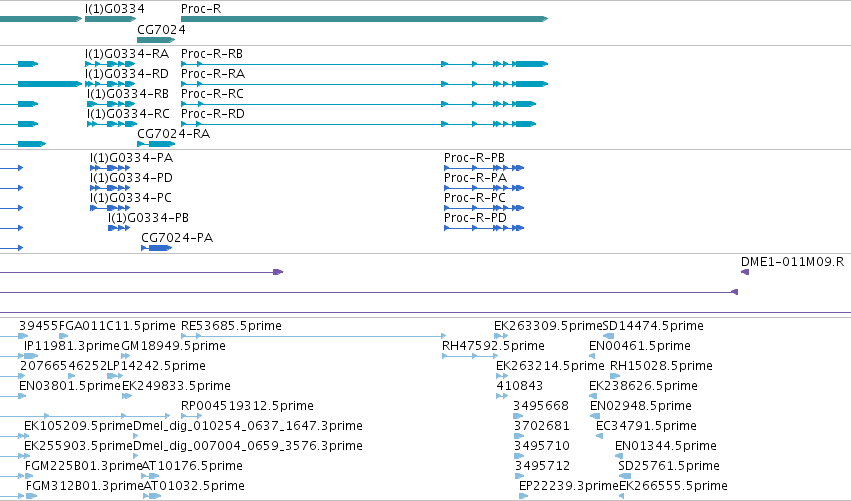
Task: Select the SD14474.5prime EST arrow
Action: (x=608, y=337)
